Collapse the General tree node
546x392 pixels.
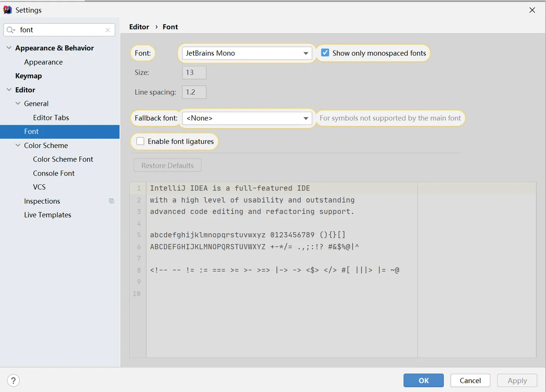point(18,103)
